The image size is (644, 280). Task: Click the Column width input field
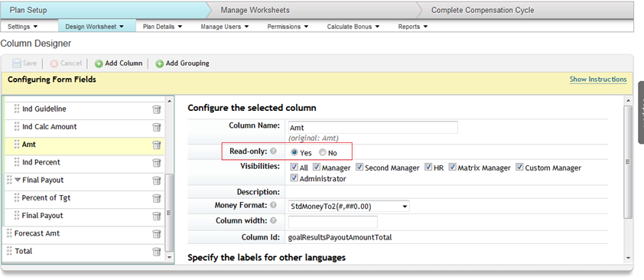tap(333, 222)
